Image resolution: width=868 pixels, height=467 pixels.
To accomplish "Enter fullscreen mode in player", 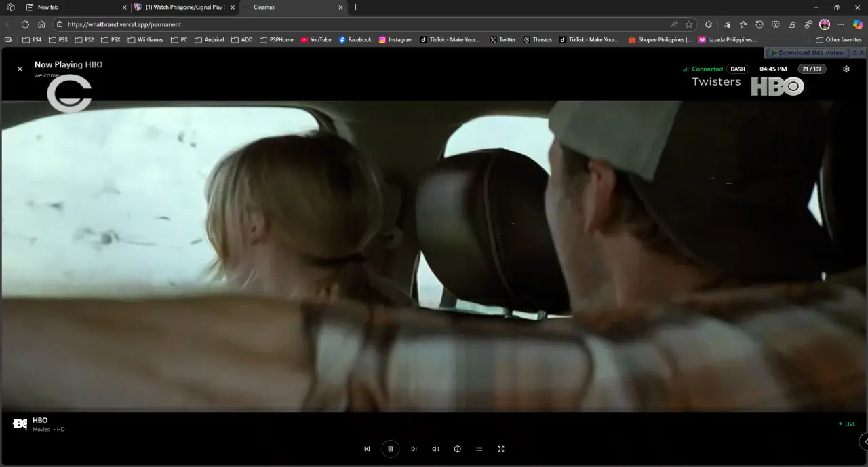I will coord(501,449).
